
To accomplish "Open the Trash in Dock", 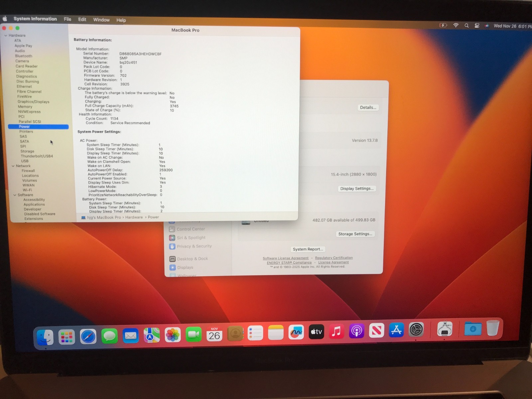I will [493, 329].
